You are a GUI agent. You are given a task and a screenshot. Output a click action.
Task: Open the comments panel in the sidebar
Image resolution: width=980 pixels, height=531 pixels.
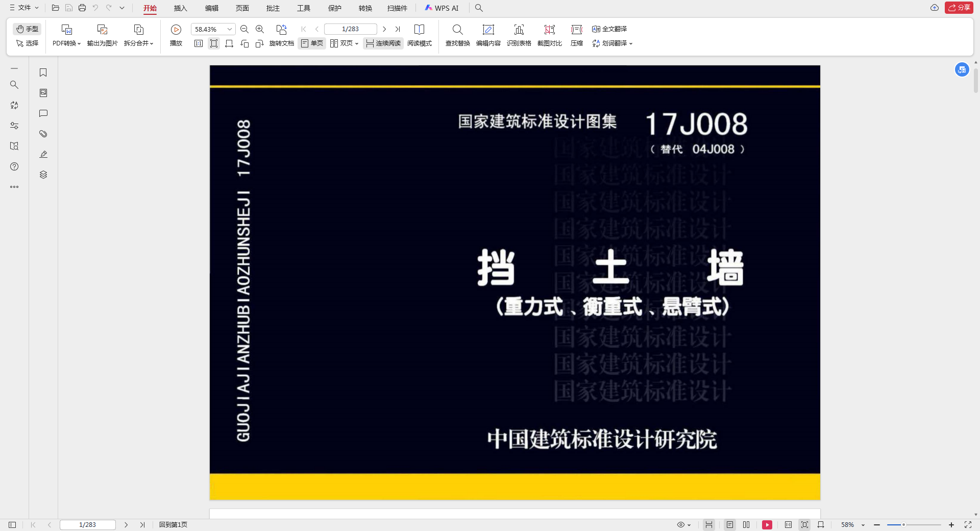43,113
